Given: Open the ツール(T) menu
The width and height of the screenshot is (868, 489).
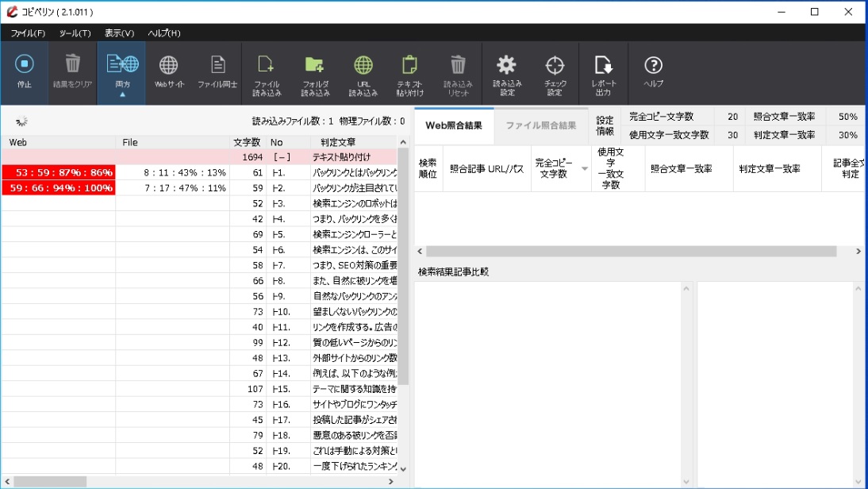Looking at the screenshot, I should 75,33.
